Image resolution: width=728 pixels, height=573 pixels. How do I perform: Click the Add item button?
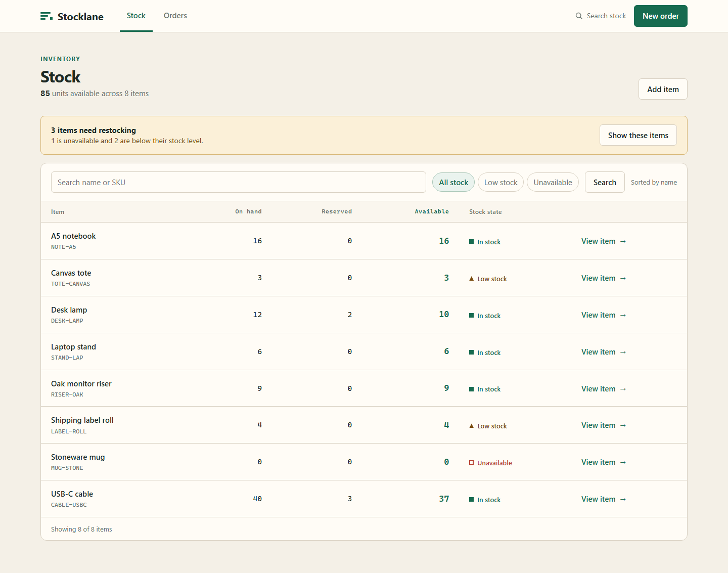tap(663, 89)
